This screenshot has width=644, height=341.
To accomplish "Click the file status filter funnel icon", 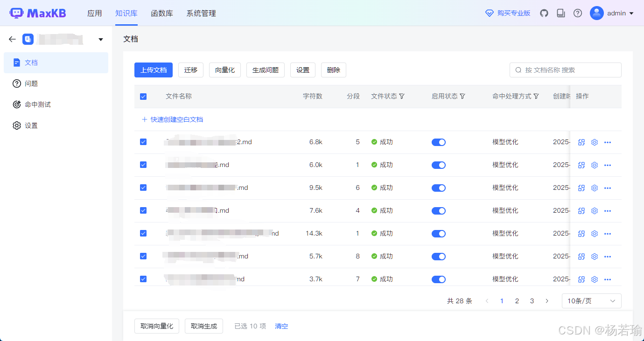I will pyautogui.click(x=402, y=96).
